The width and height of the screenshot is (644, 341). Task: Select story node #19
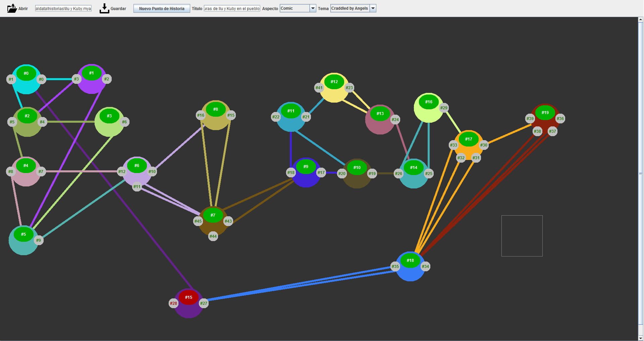[x=546, y=113]
